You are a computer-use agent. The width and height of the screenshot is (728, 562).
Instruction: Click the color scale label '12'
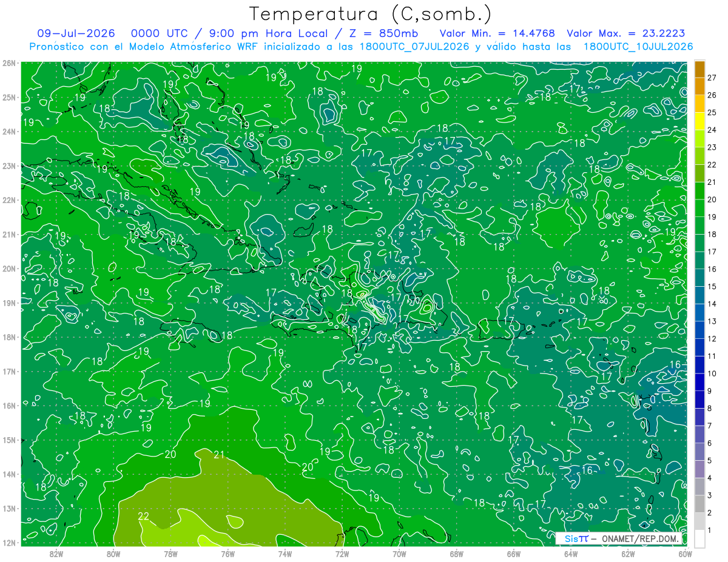tap(712, 338)
